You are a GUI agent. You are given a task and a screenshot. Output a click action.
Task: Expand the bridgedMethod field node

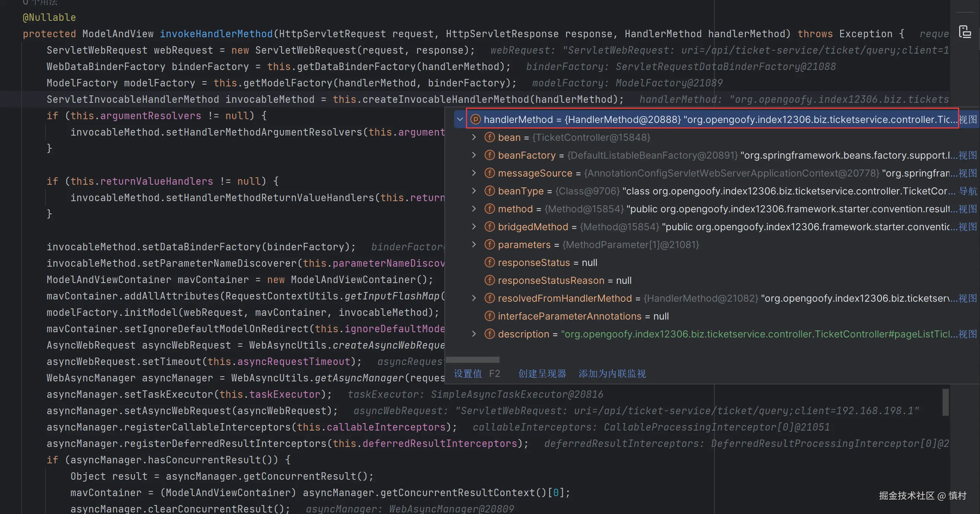click(474, 227)
